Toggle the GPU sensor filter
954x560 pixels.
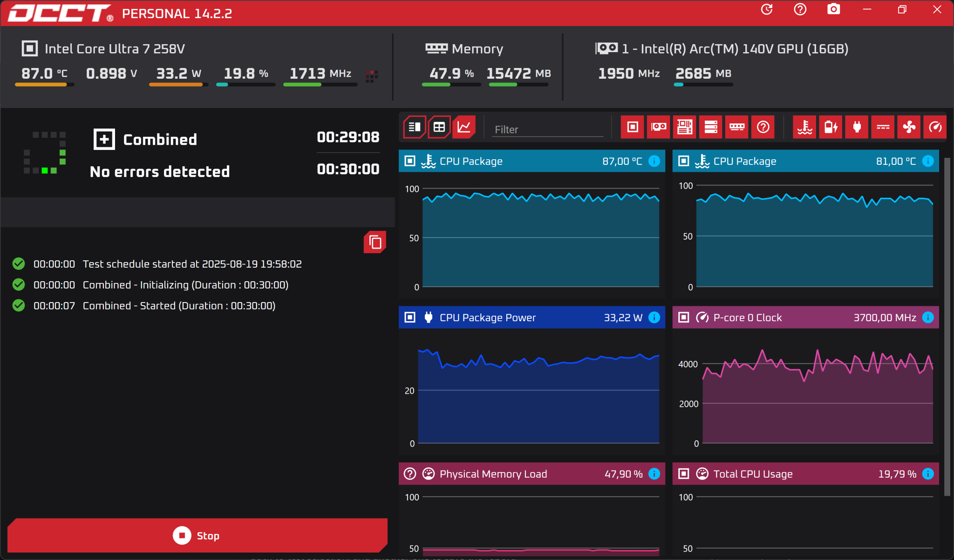[658, 127]
